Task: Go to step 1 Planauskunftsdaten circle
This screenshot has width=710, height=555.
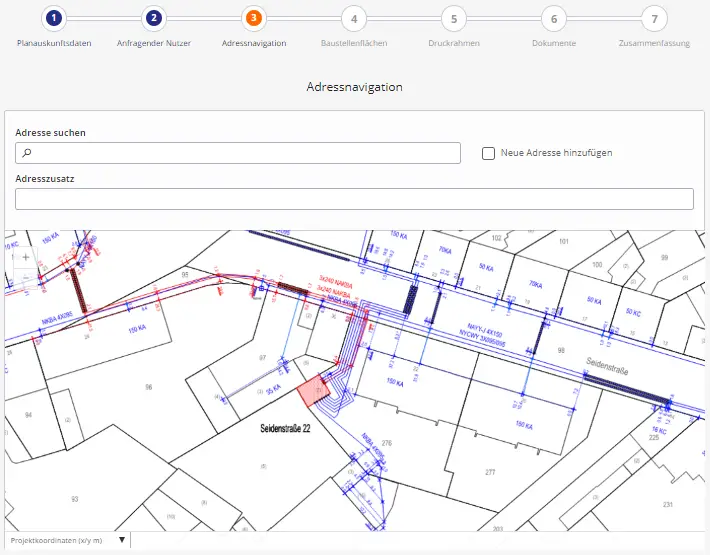Action: 54,18
